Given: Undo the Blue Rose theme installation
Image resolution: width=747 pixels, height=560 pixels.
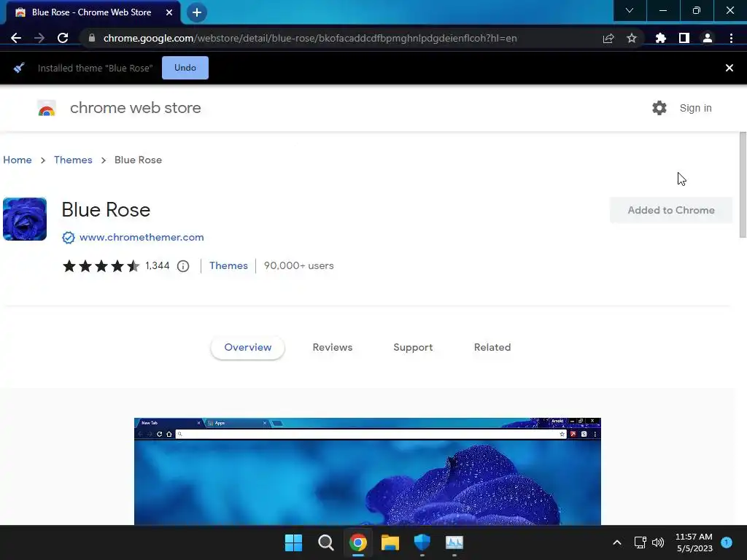Looking at the screenshot, I should tap(185, 68).
